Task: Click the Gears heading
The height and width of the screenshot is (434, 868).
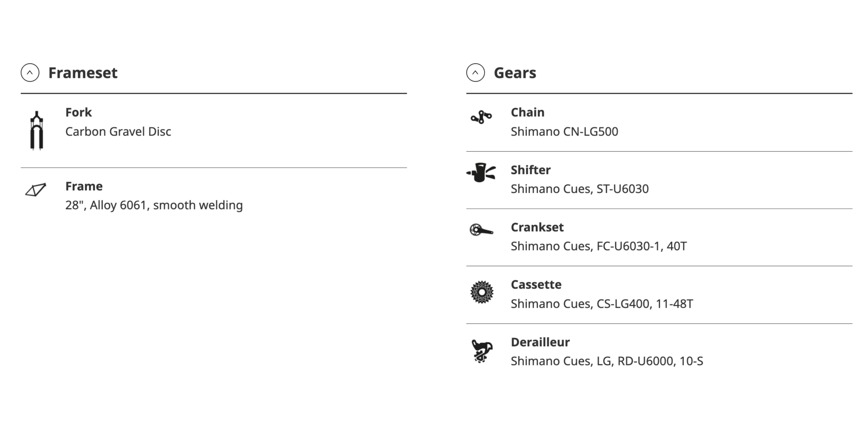Action: (515, 73)
